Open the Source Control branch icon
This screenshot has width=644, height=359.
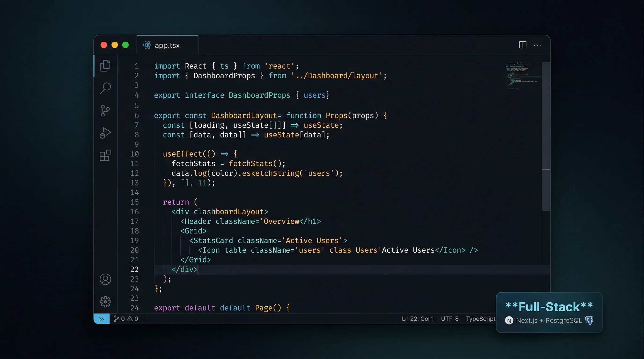point(105,110)
